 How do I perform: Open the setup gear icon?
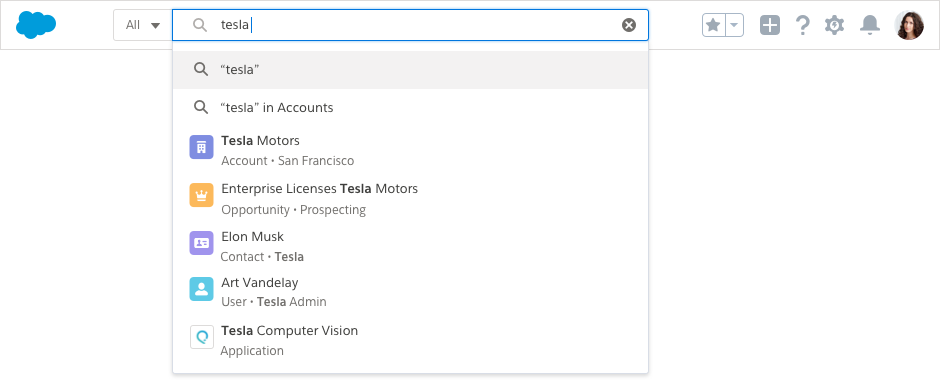[834, 25]
